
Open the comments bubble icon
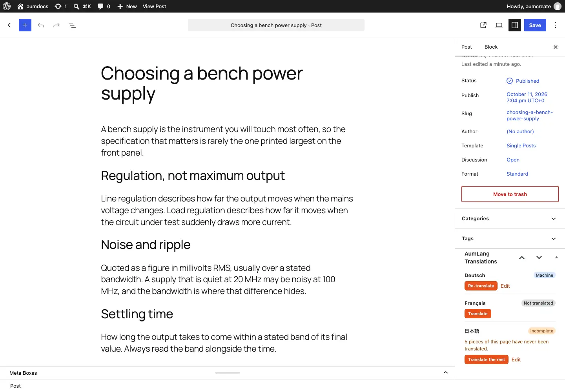(x=100, y=6)
